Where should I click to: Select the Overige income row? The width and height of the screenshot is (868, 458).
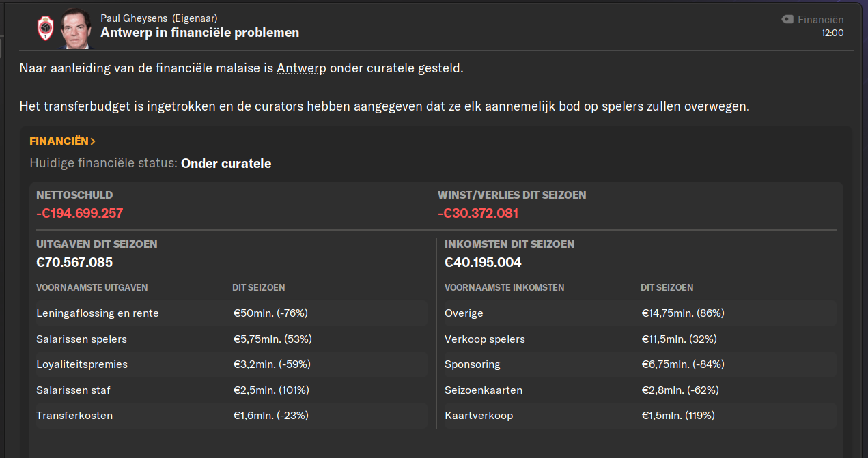639,313
